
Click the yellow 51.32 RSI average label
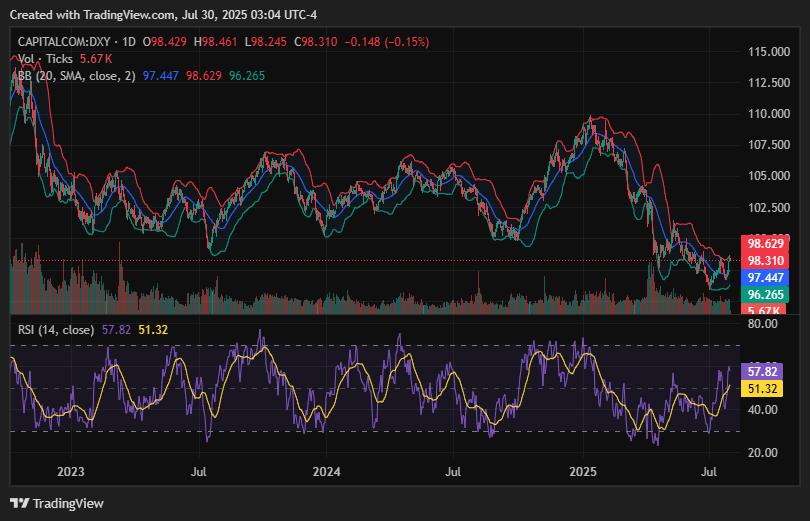(766, 388)
